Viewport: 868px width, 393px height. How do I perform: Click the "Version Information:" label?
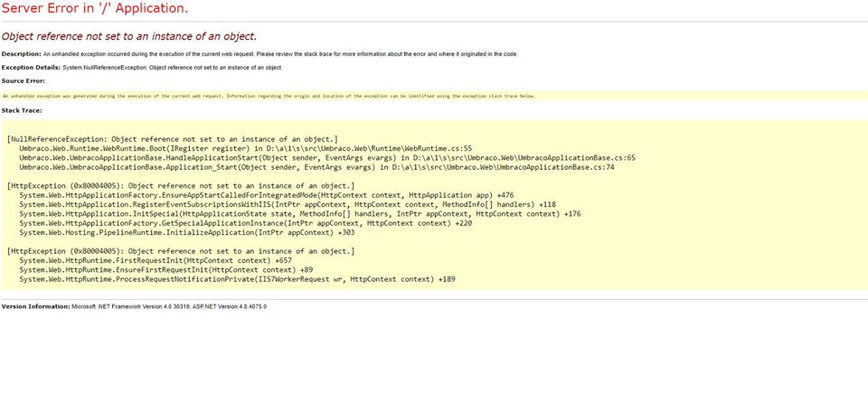tap(35, 306)
